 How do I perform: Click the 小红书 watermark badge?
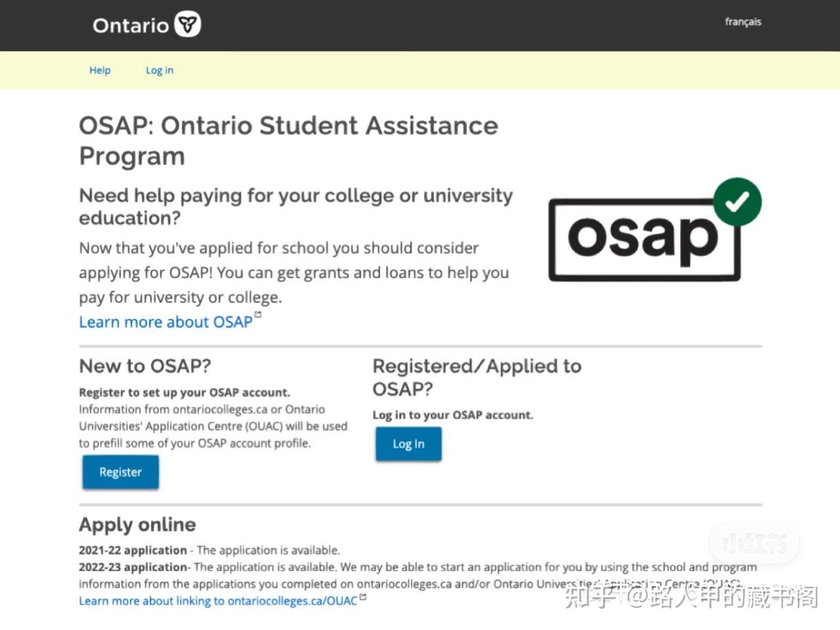click(755, 543)
